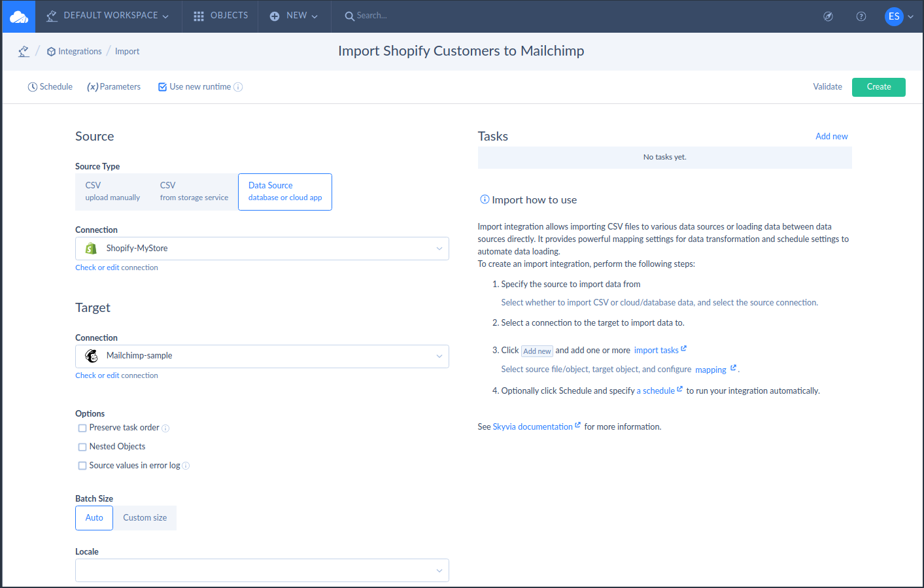Click the 'No tasks yet.' text
The width and height of the screenshot is (924, 588).
664,157
